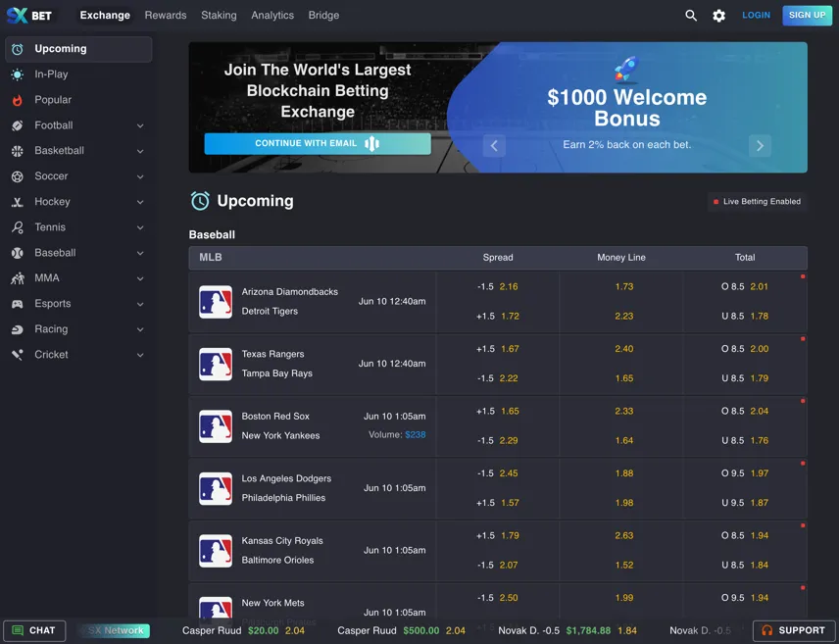
Task: Click the SX Bet logo
Action: (x=29, y=15)
